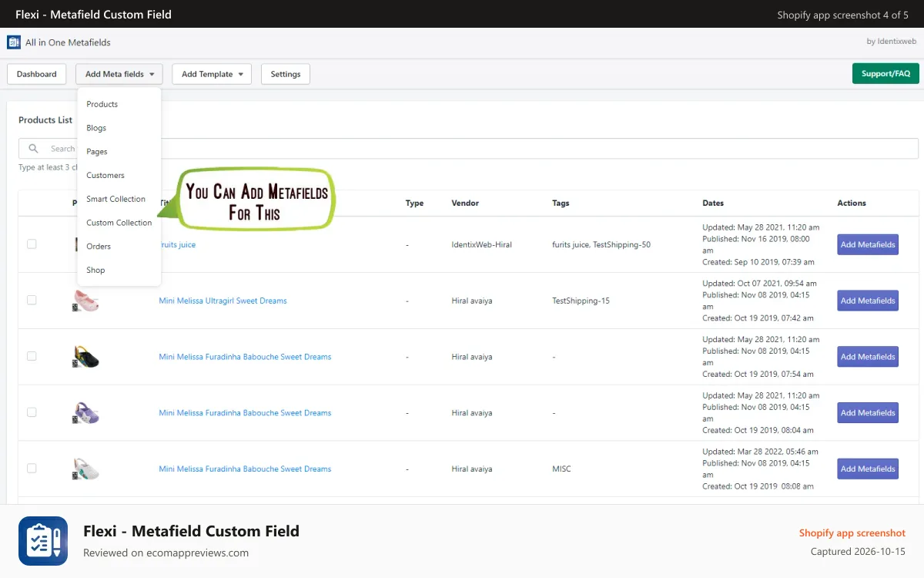Expand the Add Template dropdown
Image resolution: width=924 pixels, height=578 pixels.
pos(212,74)
